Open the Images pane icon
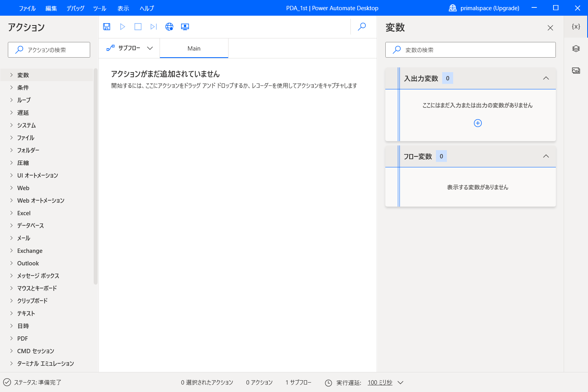The width and height of the screenshot is (588, 392). [576, 71]
